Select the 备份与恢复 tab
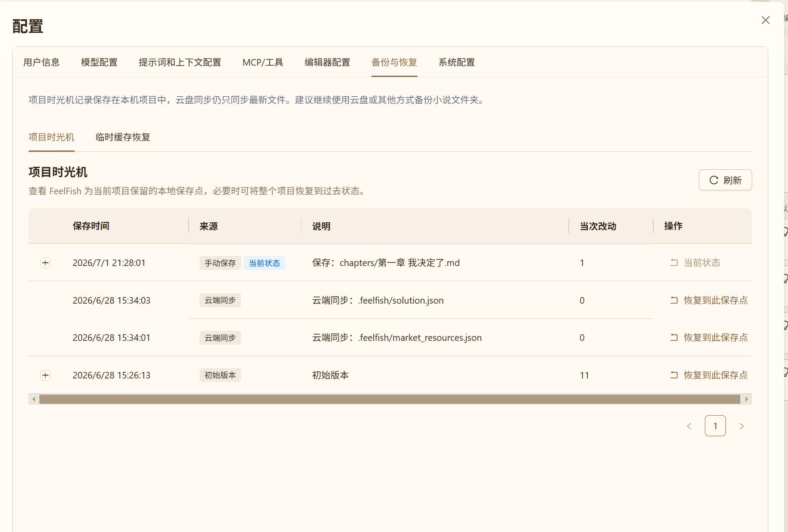This screenshot has width=788, height=532. click(x=394, y=62)
